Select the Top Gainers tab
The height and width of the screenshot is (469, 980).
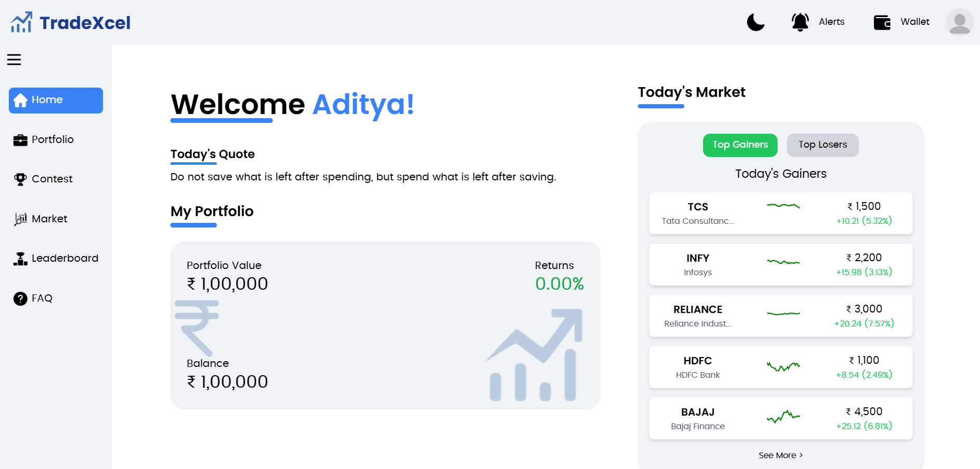pos(740,145)
